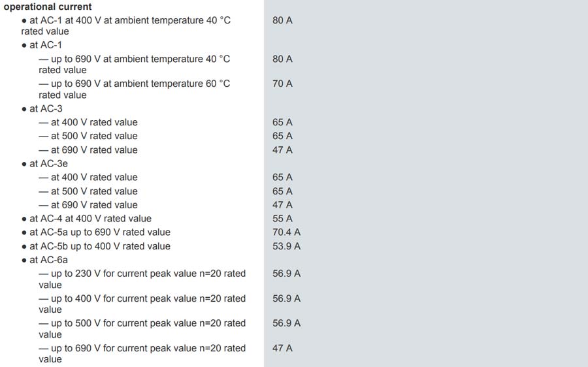588x367 pixels.
Task: Click the "operational current" heading
Action: [48, 7]
